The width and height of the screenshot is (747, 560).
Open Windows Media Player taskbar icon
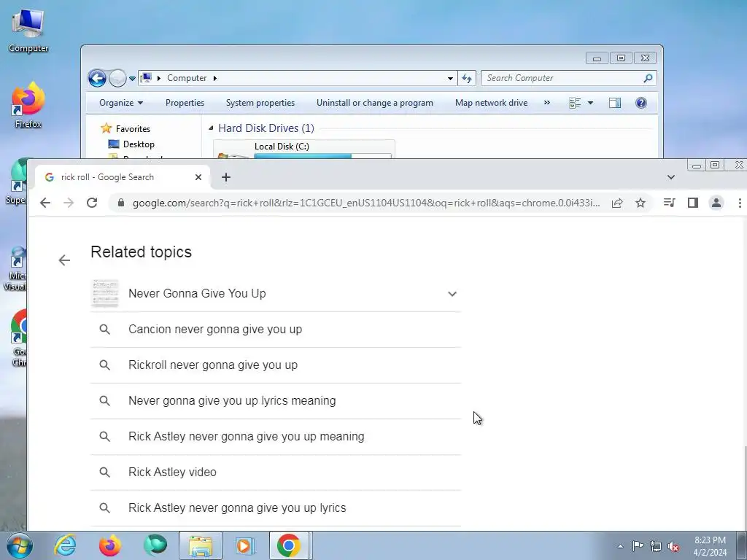coord(245,545)
